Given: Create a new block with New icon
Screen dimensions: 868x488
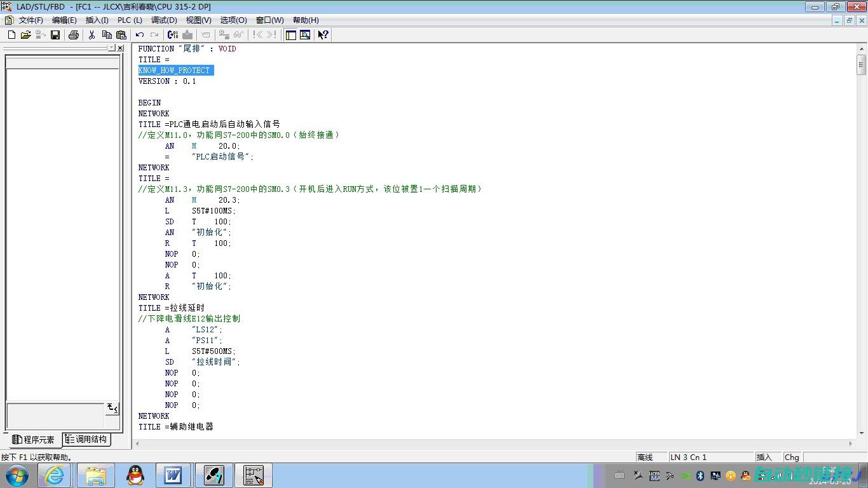Looking at the screenshot, I should click(11, 35).
